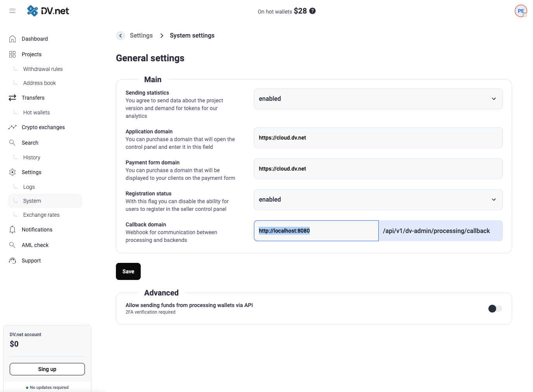
Task: Open the Hot wallets sidebar item
Action: coord(36,112)
